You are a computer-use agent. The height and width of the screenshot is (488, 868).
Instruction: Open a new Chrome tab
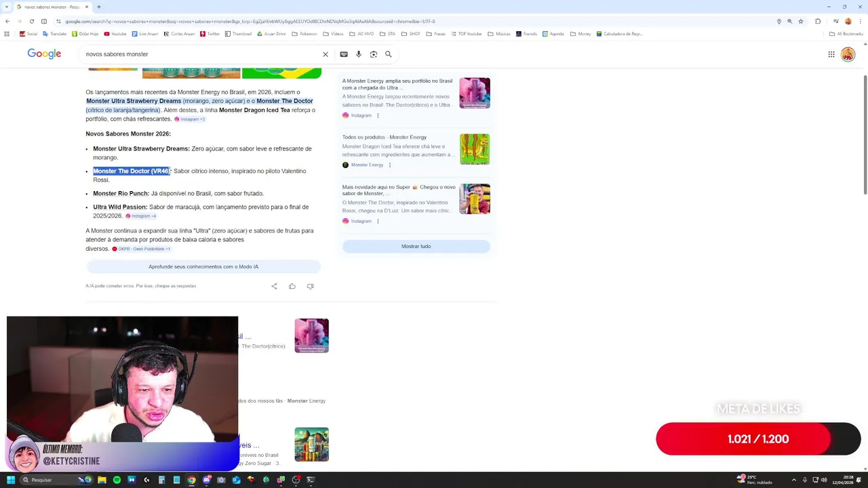click(x=99, y=7)
